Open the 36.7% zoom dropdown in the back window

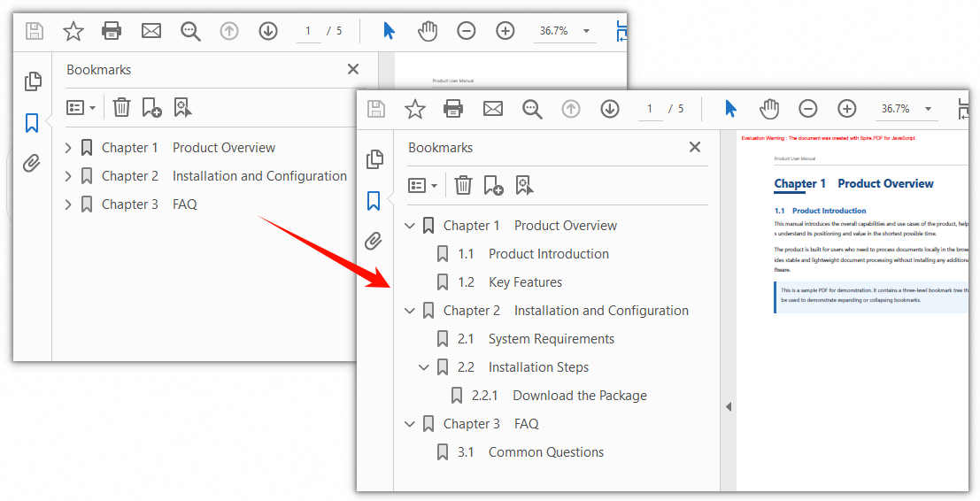[586, 31]
